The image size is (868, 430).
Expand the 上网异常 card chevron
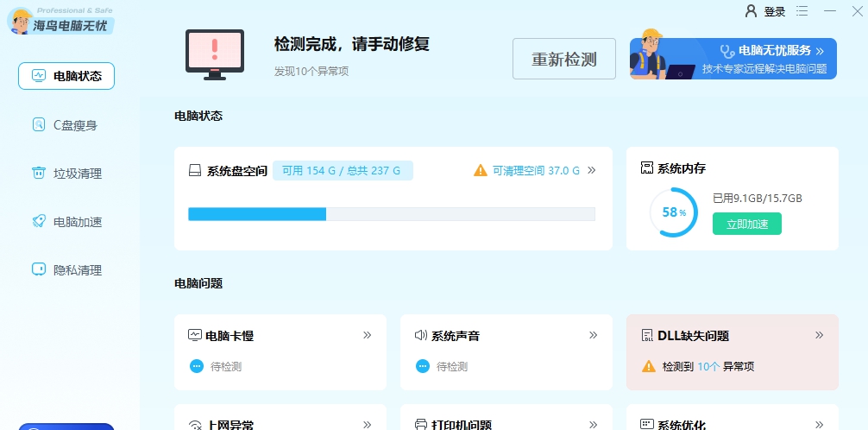(367, 425)
